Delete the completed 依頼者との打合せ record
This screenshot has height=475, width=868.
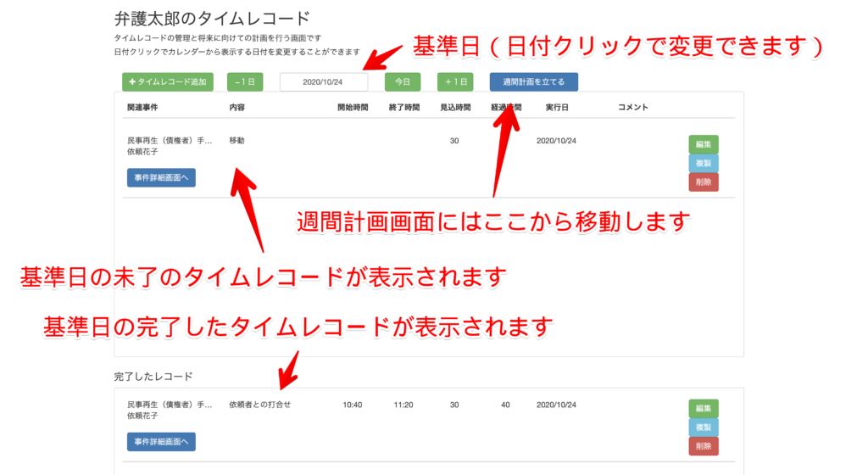point(703,446)
